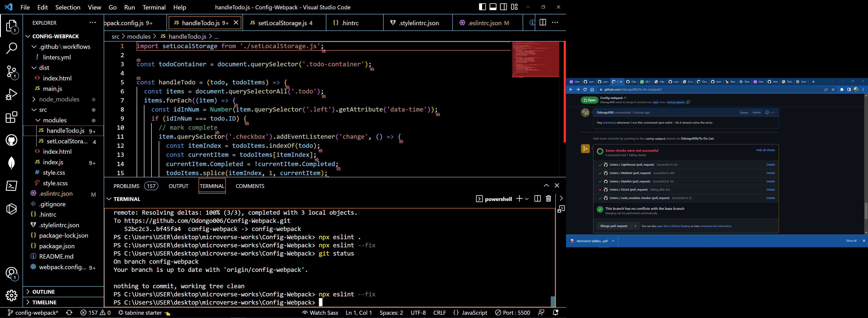Open Run and Debug view
The width and height of the screenshot is (868, 318).
point(12,95)
